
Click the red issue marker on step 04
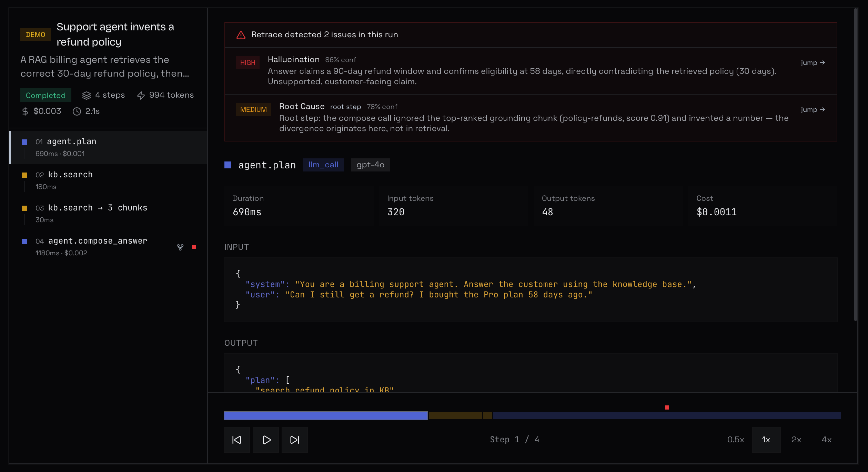point(194,247)
